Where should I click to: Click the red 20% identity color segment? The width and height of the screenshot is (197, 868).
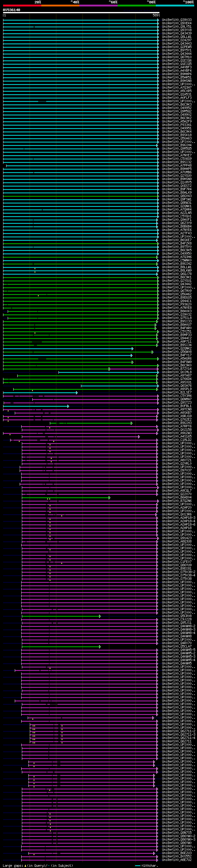(x=22, y=6)
